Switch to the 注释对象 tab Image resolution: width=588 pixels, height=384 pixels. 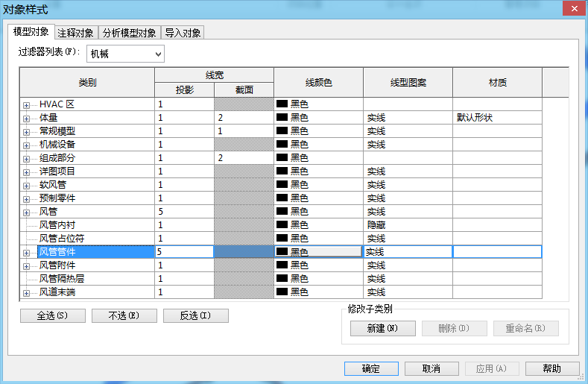(76, 33)
